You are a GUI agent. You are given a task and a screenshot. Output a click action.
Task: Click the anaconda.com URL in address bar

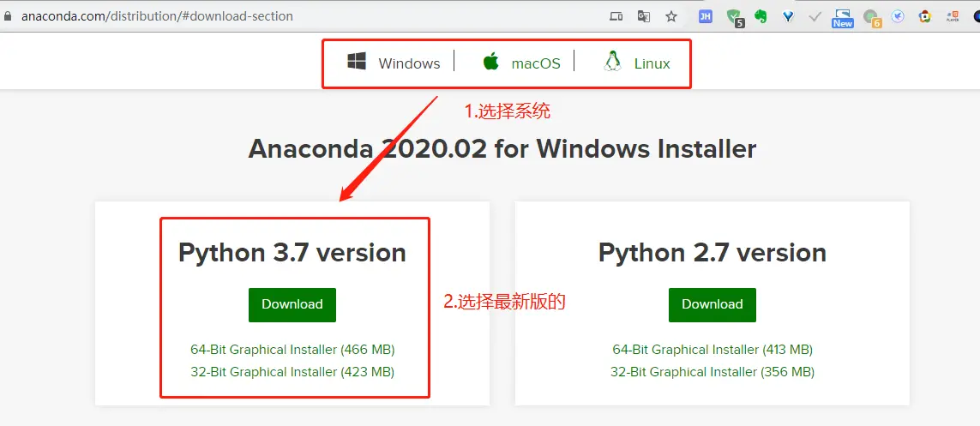pyautogui.click(x=157, y=16)
